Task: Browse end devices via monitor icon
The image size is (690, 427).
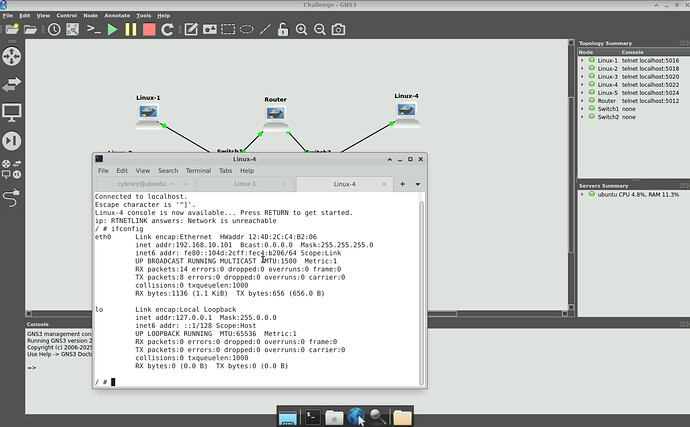Action: click(x=12, y=112)
